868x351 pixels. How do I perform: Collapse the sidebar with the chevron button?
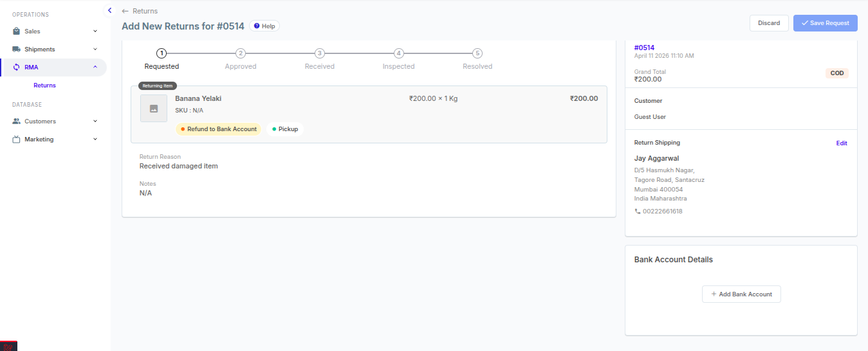coord(109,10)
